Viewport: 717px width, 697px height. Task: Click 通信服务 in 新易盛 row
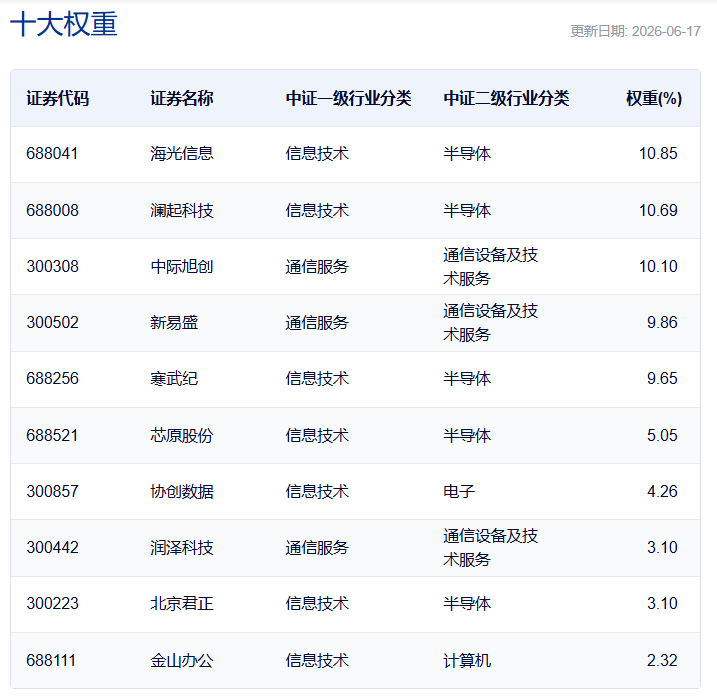tap(317, 323)
